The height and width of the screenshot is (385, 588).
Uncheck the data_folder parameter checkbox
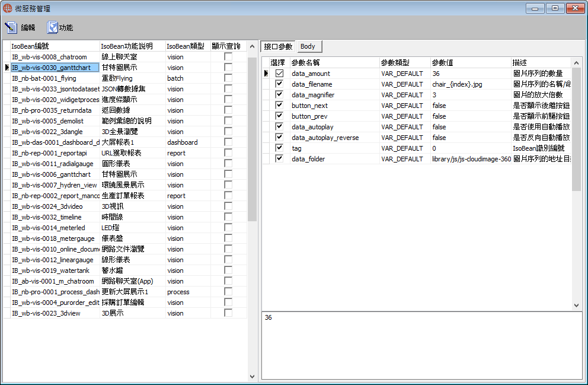[x=279, y=159]
